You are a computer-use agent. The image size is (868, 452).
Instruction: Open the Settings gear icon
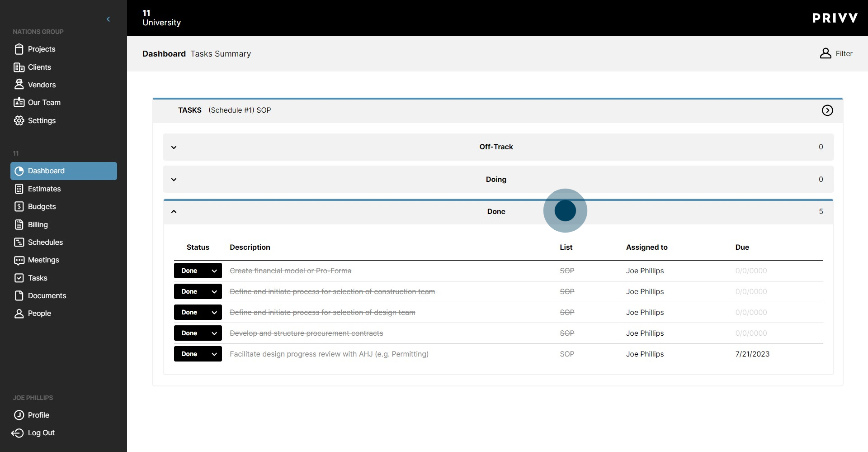(19, 120)
